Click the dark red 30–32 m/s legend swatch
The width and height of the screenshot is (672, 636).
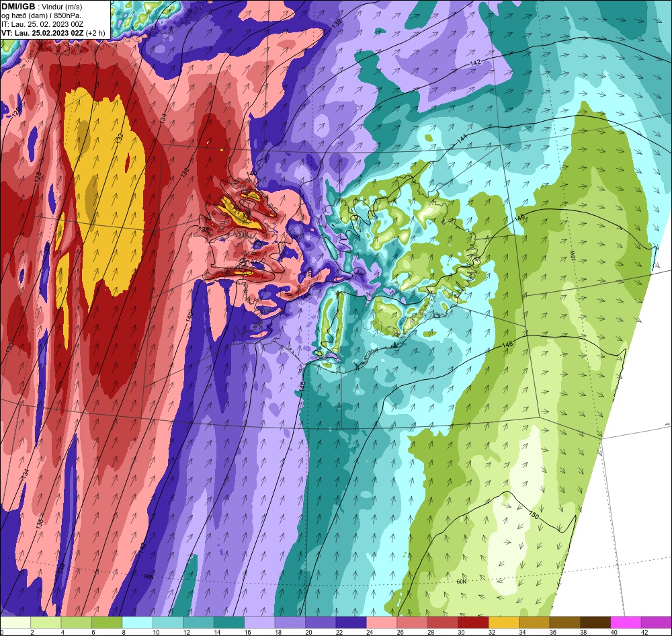pyautogui.click(x=473, y=623)
